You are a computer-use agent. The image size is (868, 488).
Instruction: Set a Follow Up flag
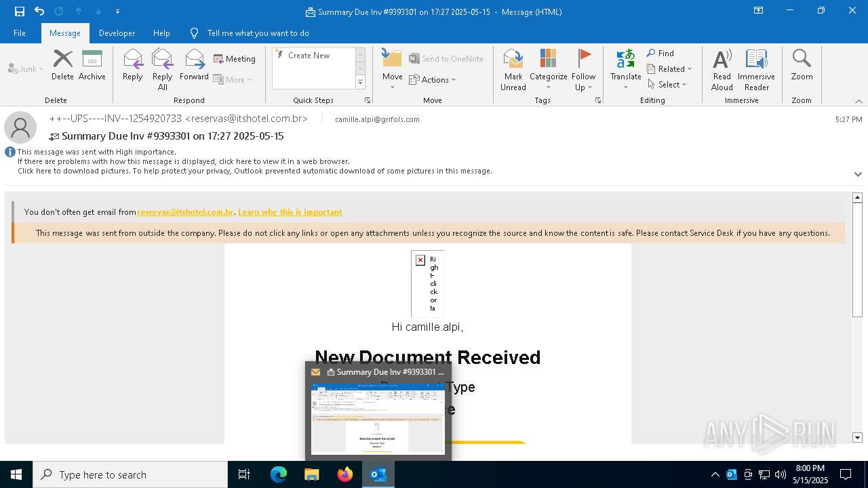pyautogui.click(x=583, y=70)
